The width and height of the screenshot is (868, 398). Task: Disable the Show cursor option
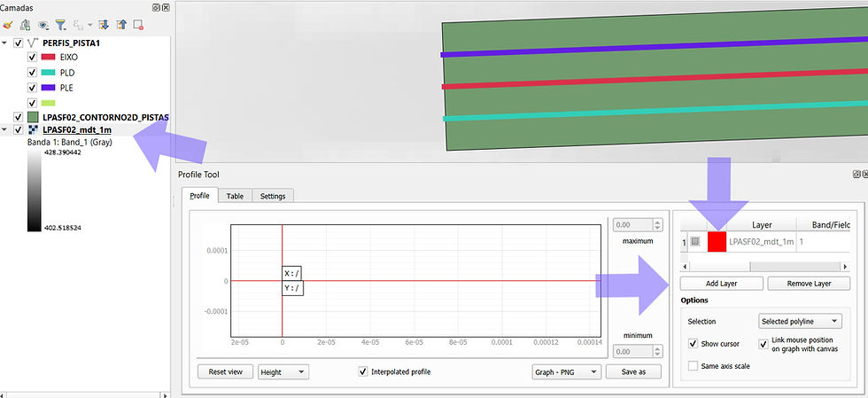pyautogui.click(x=693, y=344)
